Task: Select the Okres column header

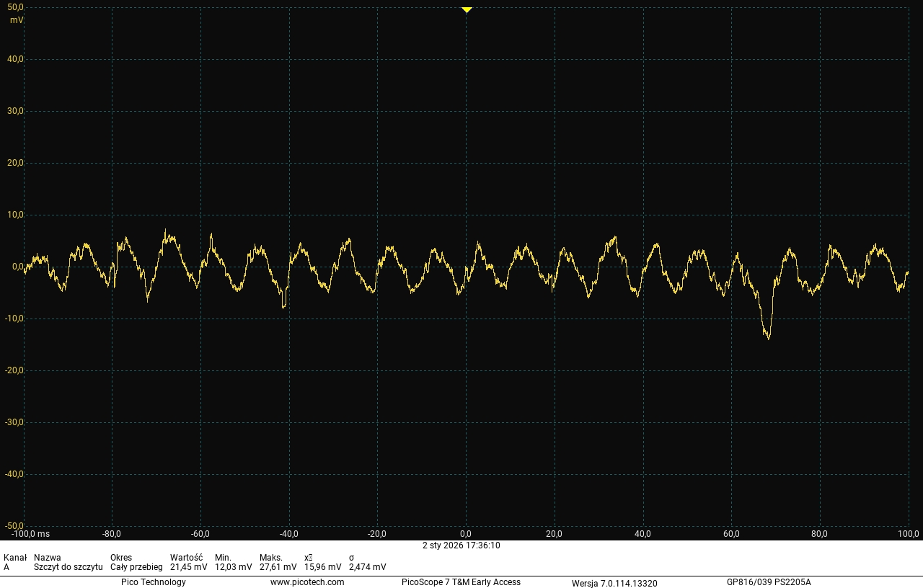Action: [121, 558]
